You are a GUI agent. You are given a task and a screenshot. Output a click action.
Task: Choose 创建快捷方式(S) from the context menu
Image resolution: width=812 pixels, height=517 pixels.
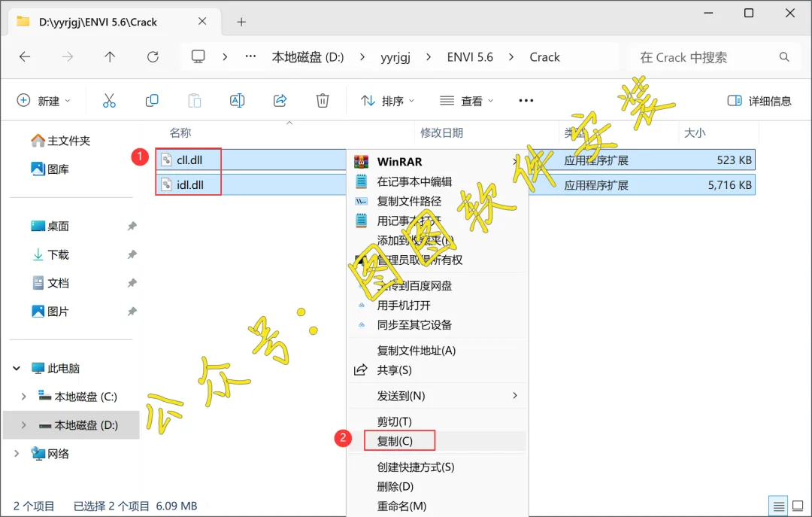pos(415,467)
